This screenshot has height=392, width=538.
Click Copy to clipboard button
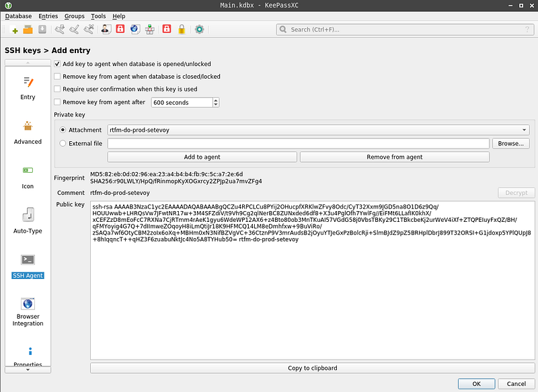(313, 368)
